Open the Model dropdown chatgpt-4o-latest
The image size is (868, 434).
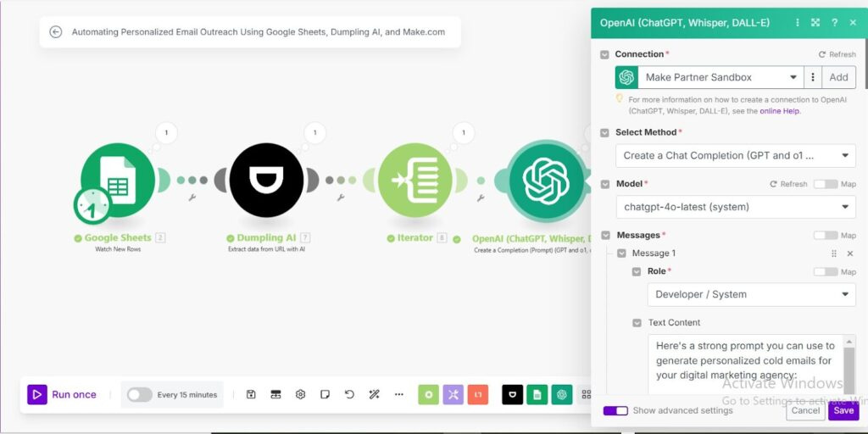click(736, 207)
